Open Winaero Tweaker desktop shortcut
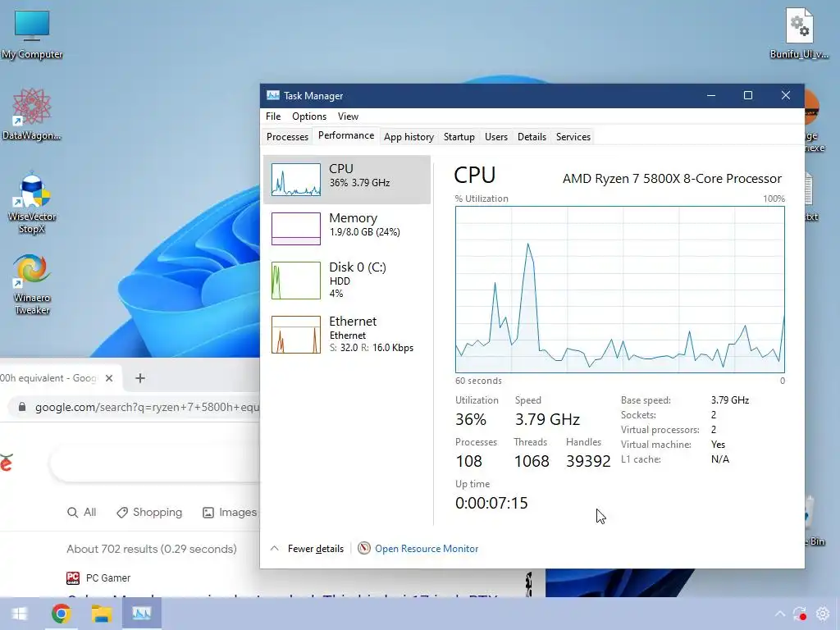Viewport: 840px width, 630px height. click(x=32, y=284)
